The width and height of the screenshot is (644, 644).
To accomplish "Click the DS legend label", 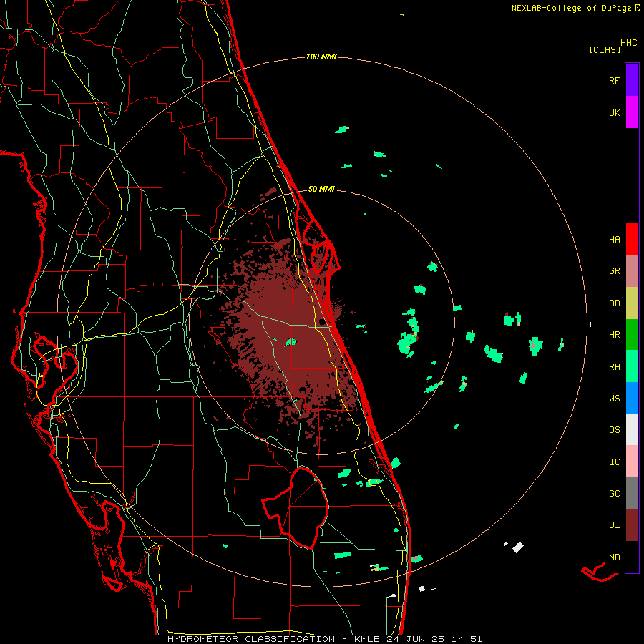I will [614, 430].
